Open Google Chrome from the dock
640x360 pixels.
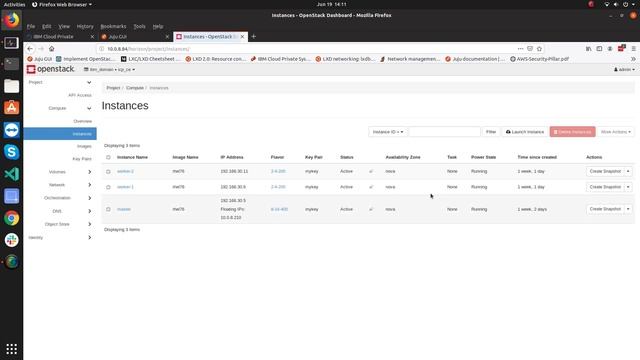pos(11,218)
